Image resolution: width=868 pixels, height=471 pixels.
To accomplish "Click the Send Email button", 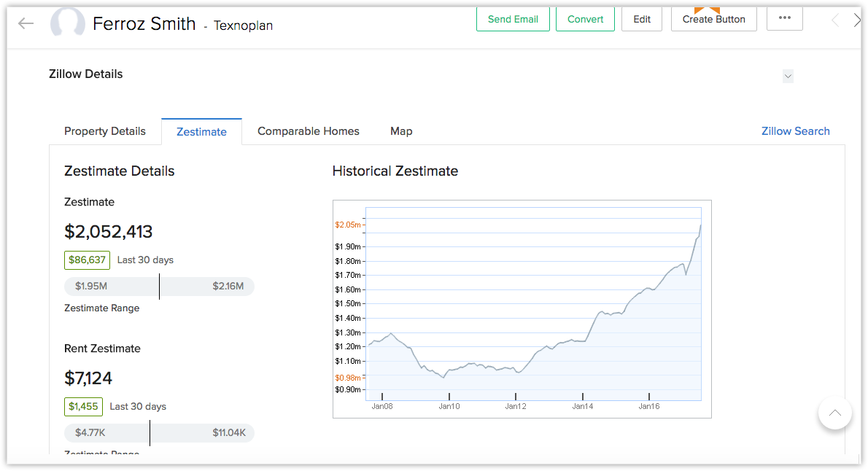I will pos(513,20).
